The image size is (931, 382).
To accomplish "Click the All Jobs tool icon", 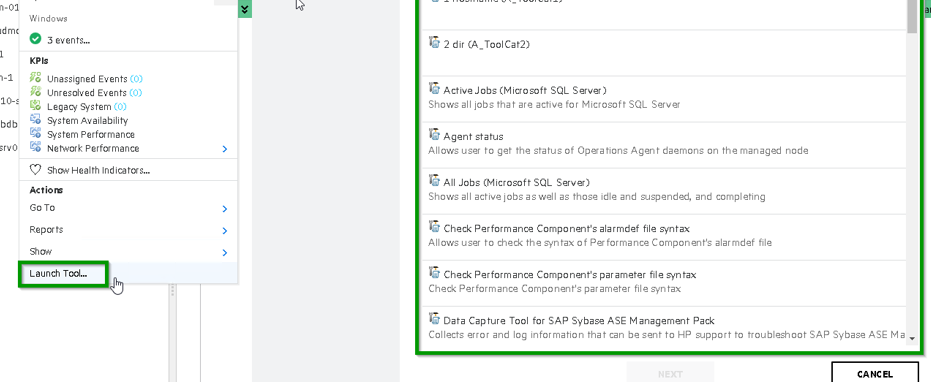I will 434,181.
